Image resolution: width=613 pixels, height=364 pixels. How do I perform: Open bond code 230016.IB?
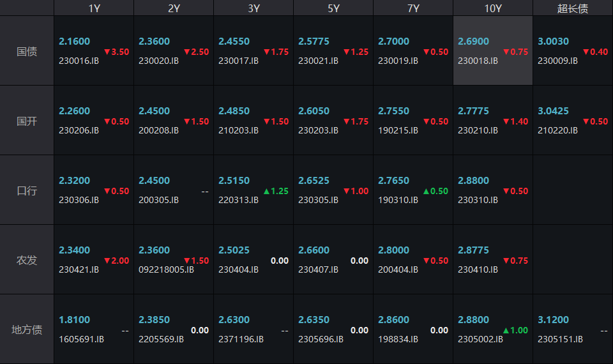click(x=79, y=61)
